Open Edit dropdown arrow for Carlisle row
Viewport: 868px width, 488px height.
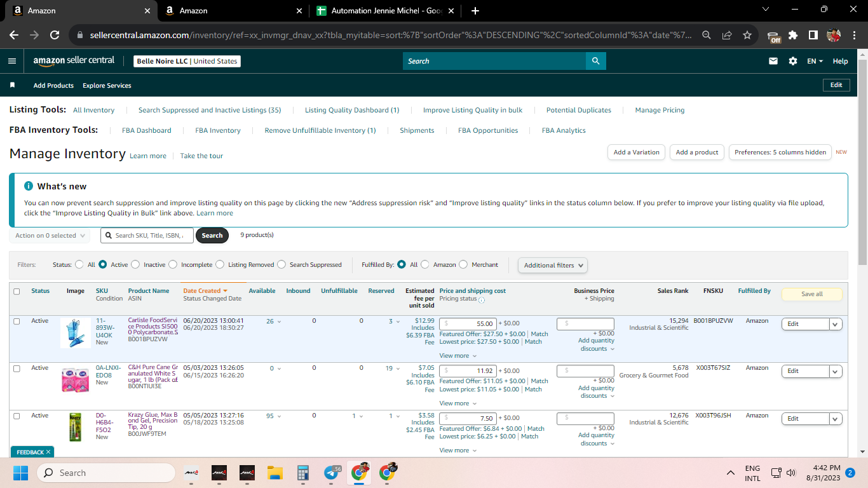click(836, 324)
